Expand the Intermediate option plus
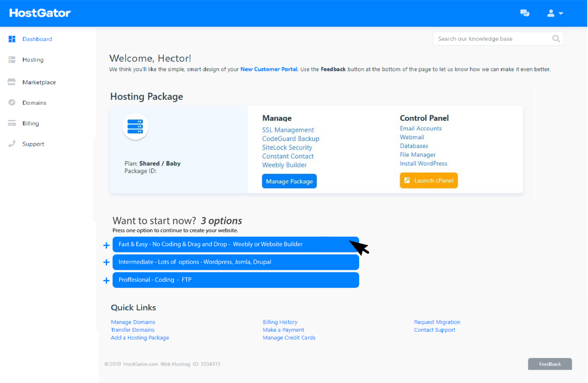The width and height of the screenshot is (588, 383). coord(106,262)
